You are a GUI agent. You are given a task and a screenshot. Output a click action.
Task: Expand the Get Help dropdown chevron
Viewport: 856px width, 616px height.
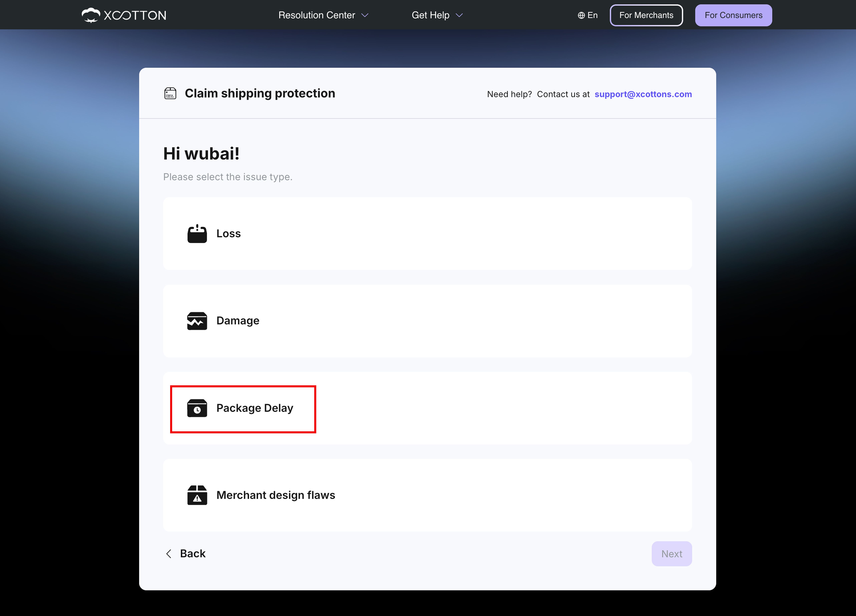point(459,15)
